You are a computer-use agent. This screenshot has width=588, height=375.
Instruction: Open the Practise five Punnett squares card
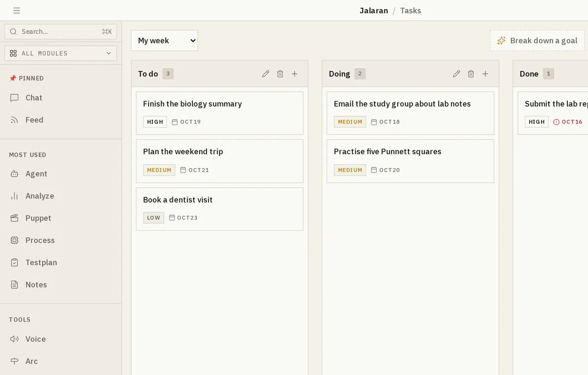[410, 161]
